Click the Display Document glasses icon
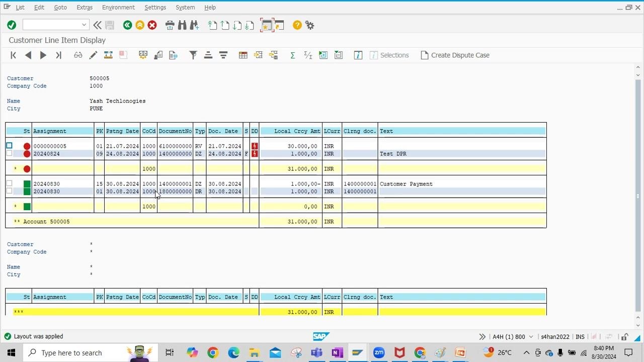644x362 pixels. [78, 55]
